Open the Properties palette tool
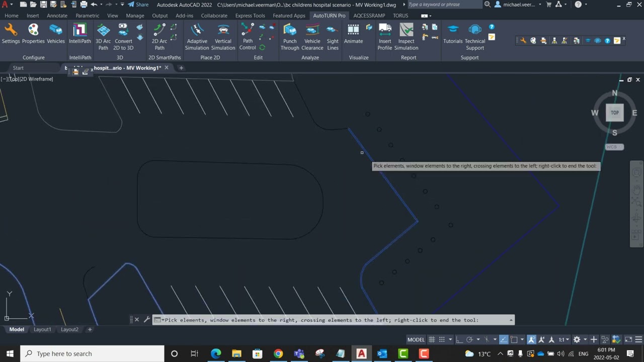This screenshot has width=644, height=362. [x=33, y=34]
